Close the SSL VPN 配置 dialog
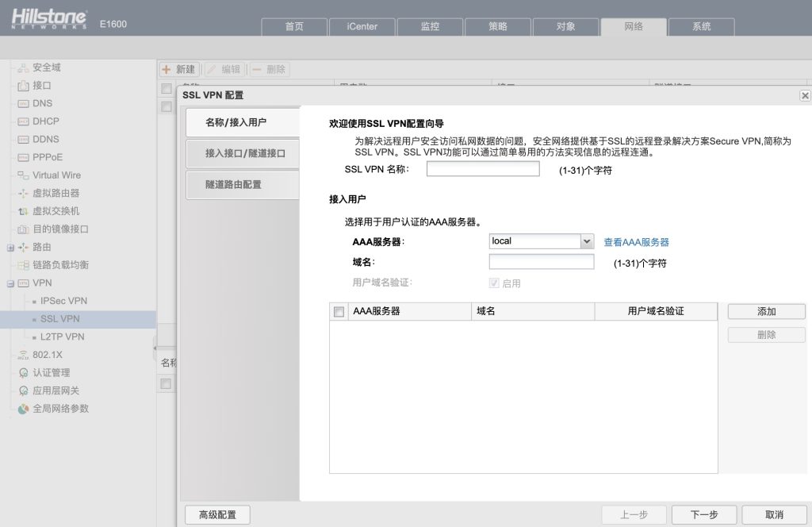This screenshot has width=812, height=527. [x=805, y=95]
